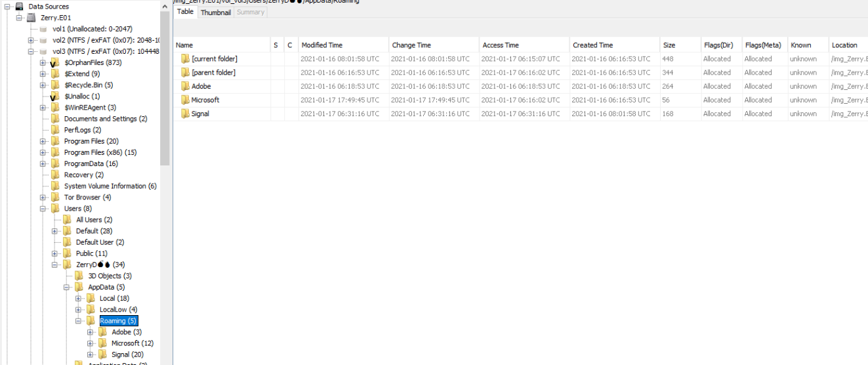Click the Zerry.E01 disk image icon

(31, 18)
